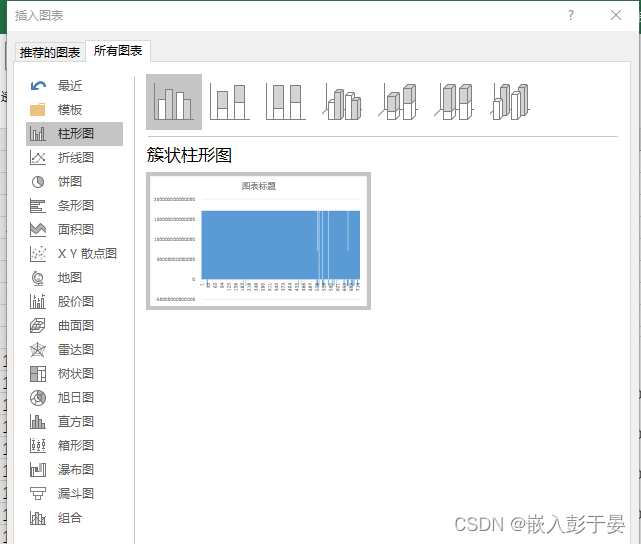Open the 模板 (Templates) chart category
The height and width of the screenshot is (544, 641).
click(x=74, y=110)
